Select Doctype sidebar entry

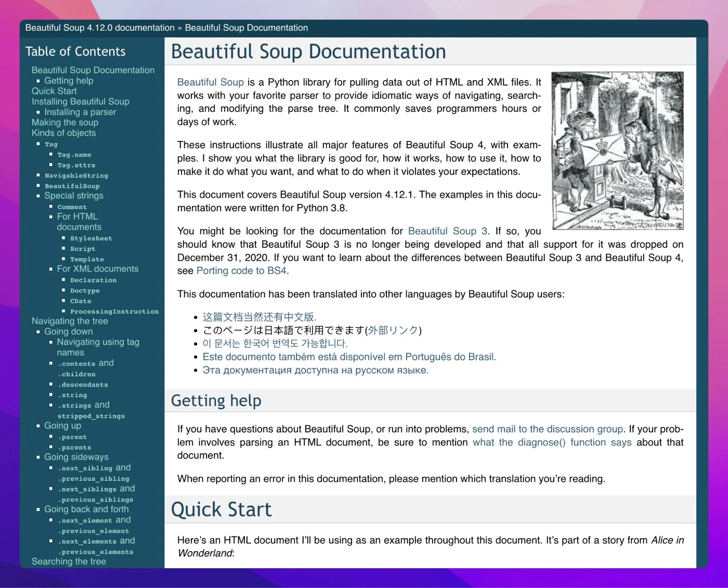85,290
